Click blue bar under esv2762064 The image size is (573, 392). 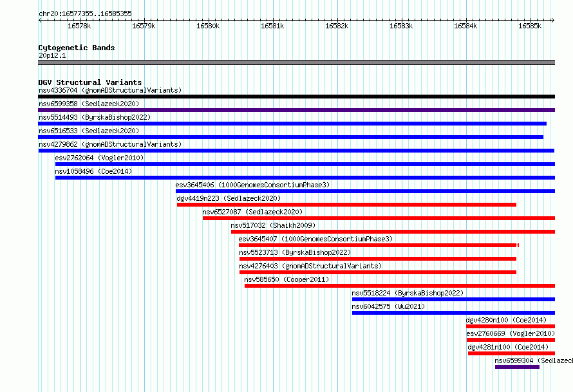[305, 164]
